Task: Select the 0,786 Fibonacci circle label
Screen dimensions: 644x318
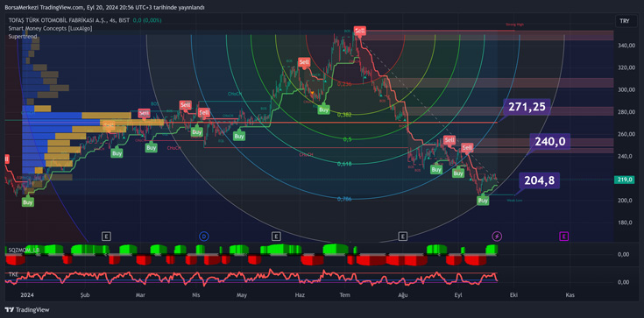Action: tap(344, 199)
